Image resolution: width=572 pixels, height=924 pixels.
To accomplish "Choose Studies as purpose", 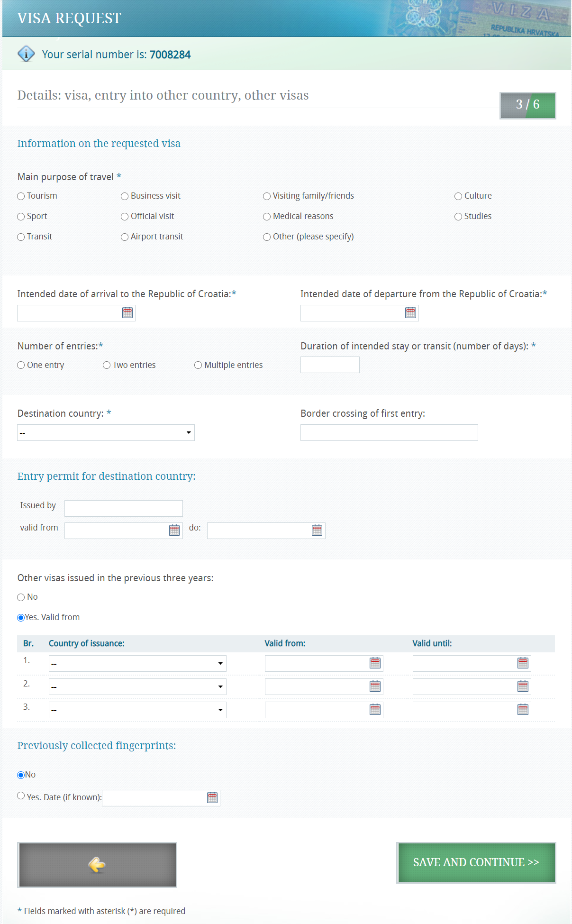I will pos(458,217).
